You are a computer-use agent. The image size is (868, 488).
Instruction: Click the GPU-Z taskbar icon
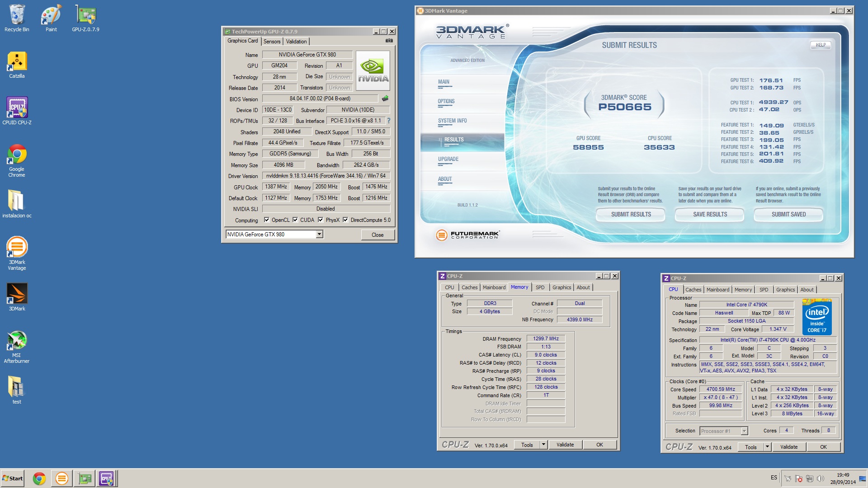click(x=85, y=479)
